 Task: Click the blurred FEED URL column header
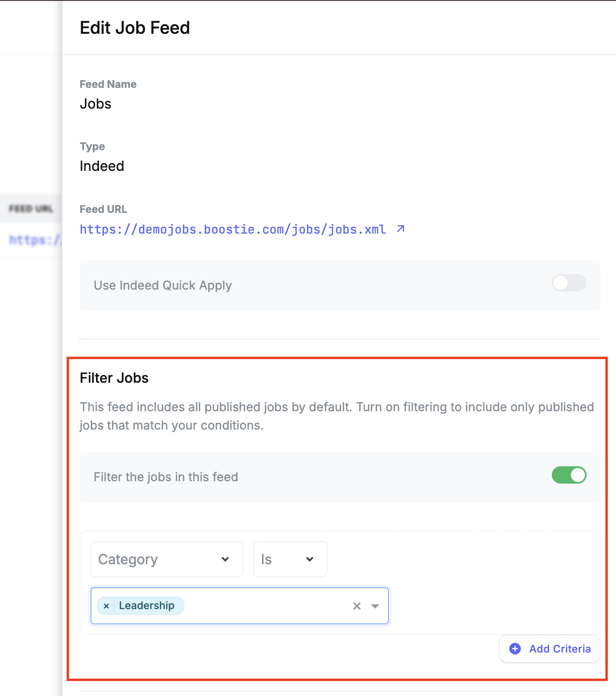pos(31,209)
